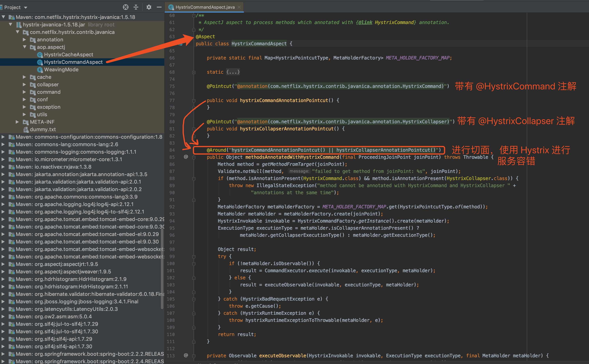This screenshot has width=589, height=364.
Task: Toggle fold marker at line 60 Javadoc comment
Action: coord(194,16)
